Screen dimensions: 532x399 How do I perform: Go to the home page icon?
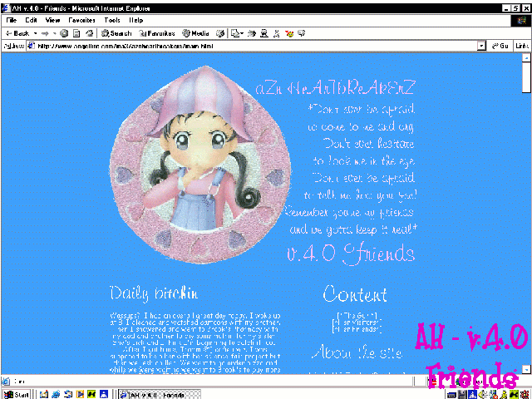(89, 33)
